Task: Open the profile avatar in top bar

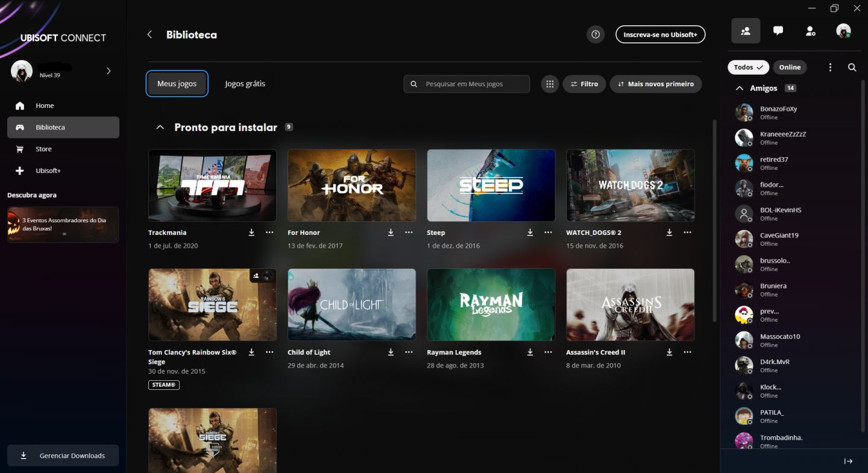Action: point(843,31)
